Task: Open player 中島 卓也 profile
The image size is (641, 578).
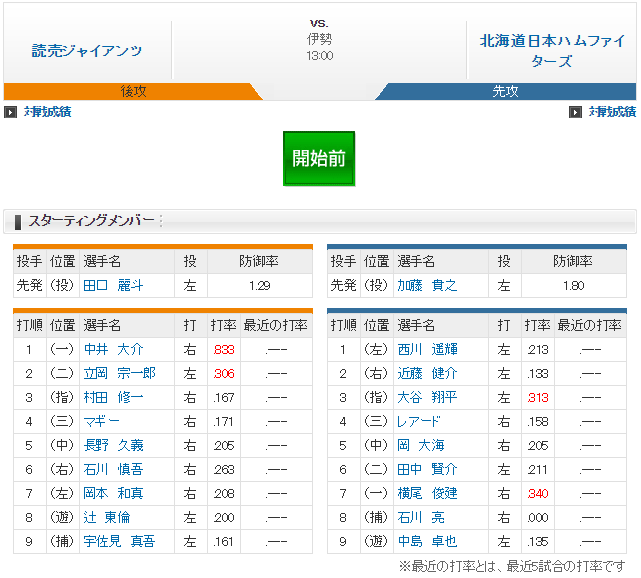Action: 427,541
